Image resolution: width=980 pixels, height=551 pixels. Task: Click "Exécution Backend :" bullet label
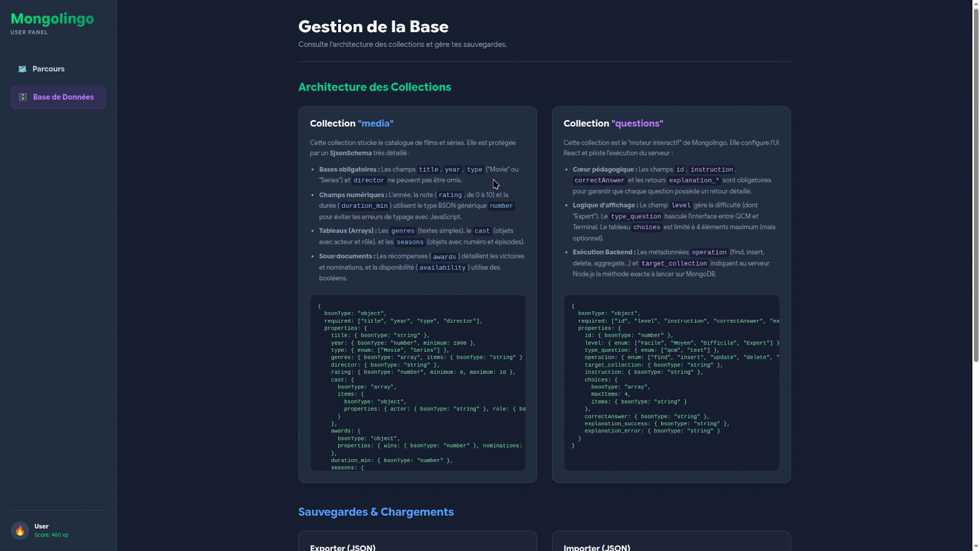(604, 252)
